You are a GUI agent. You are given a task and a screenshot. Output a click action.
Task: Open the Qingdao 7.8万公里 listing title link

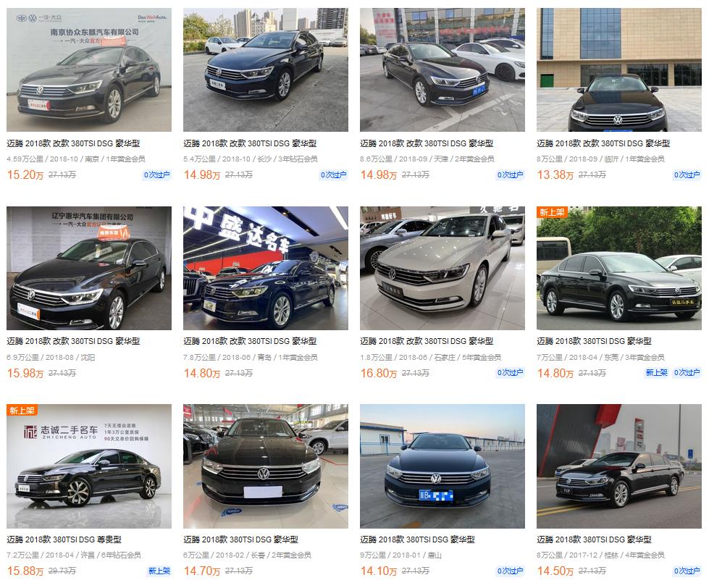pyautogui.click(x=250, y=341)
